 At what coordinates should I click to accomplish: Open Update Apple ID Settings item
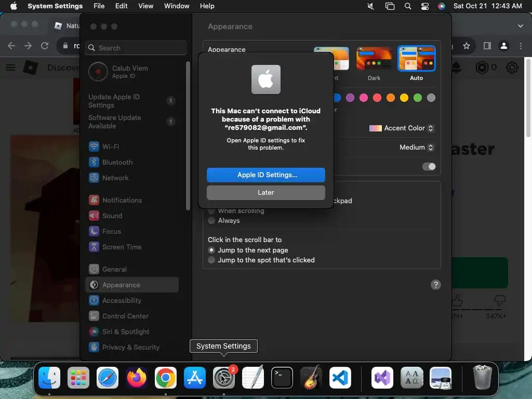pos(132,101)
